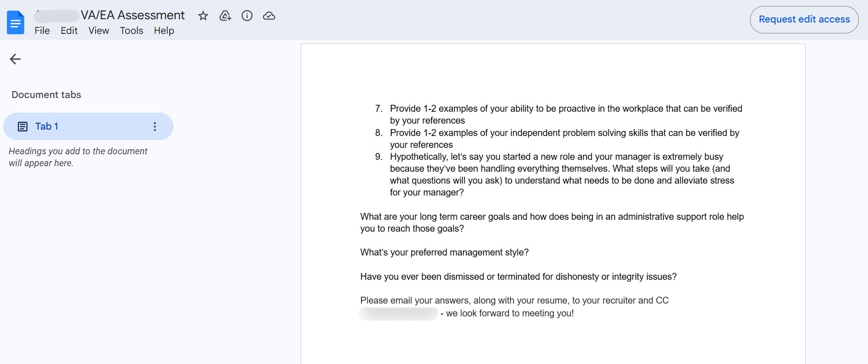Open the Google Docs home logo
The width and height of the screenshot is (868, 364).
click(16, 22)
